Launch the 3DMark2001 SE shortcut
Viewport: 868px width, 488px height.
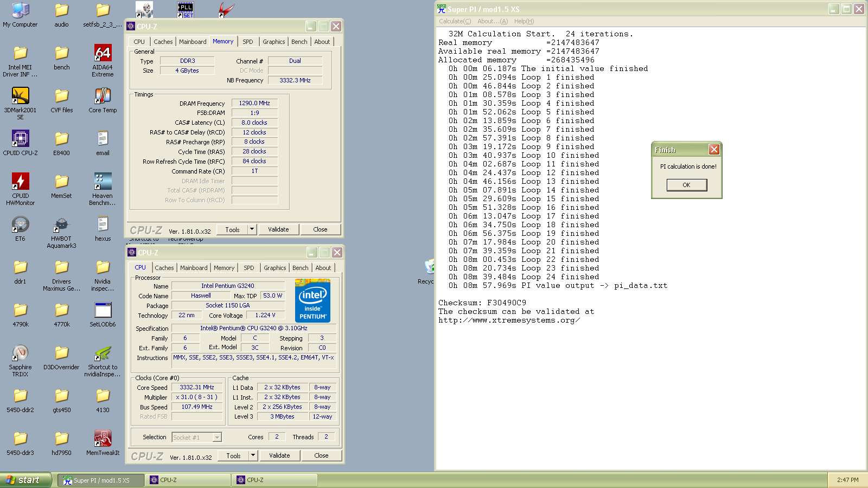click(x=20, y=103)
